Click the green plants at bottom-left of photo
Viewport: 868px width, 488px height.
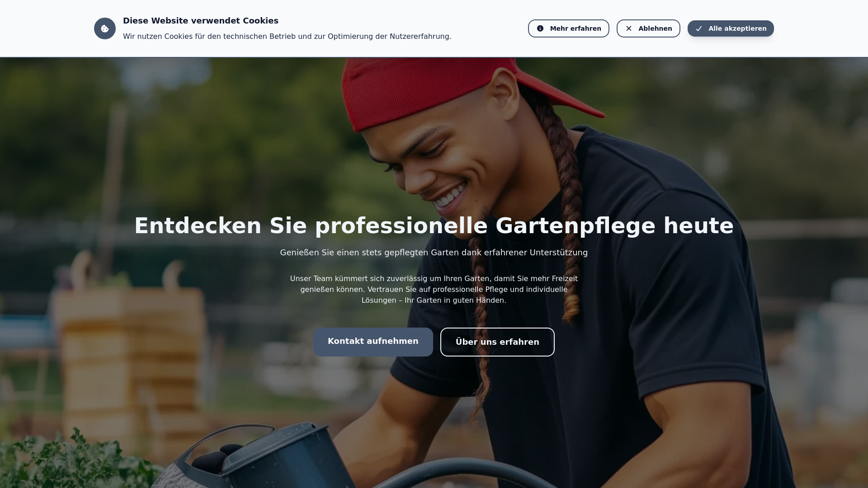point(68,461)
